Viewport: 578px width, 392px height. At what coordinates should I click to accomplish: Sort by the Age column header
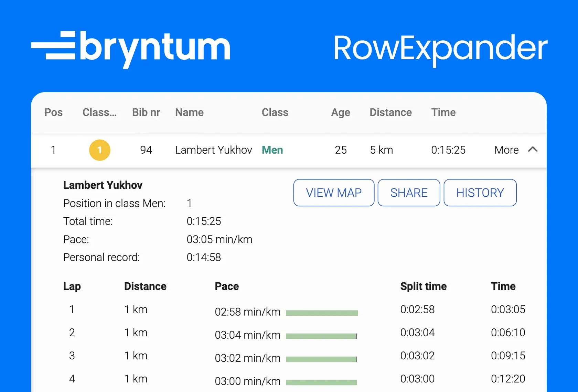coord(341,113)
